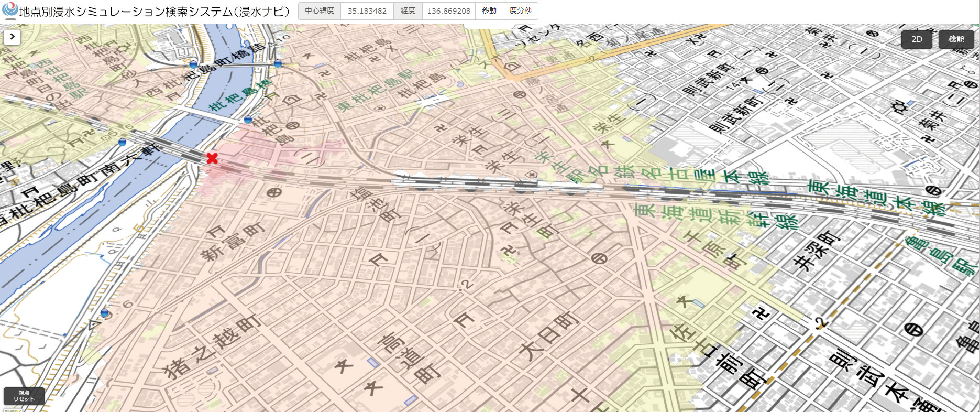Click the 大日町 label on the map
The height and width of the screenshot is (412, 980).
tap(549, 335)
